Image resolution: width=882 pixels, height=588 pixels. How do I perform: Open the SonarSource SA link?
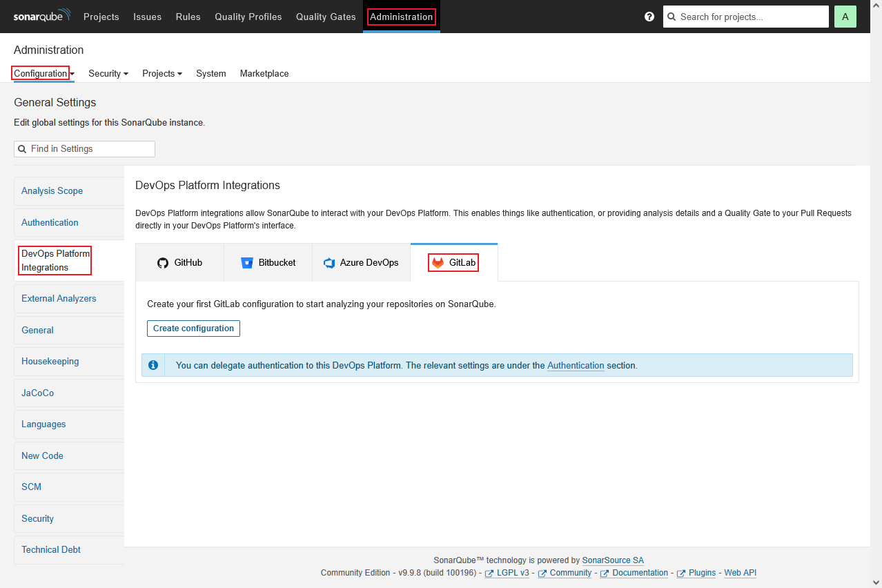tap(613, 560)
